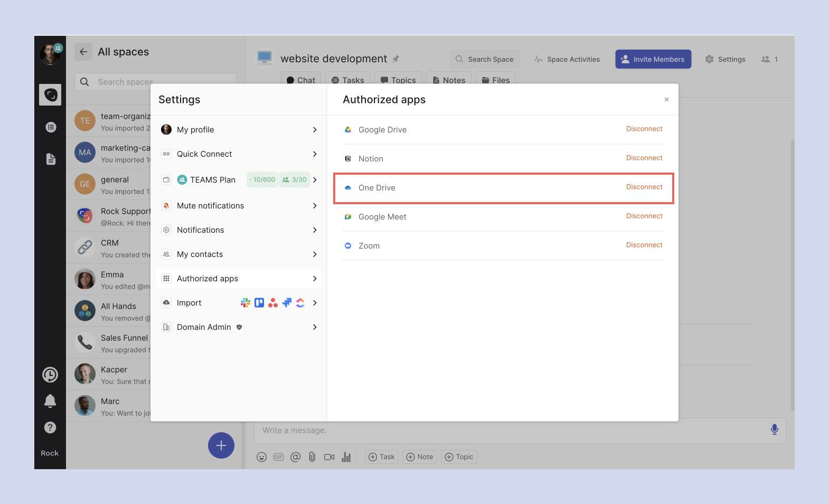Open notifications bell in left sidebar
Screen dimensions: 829x504
click(x=50, y=401)
